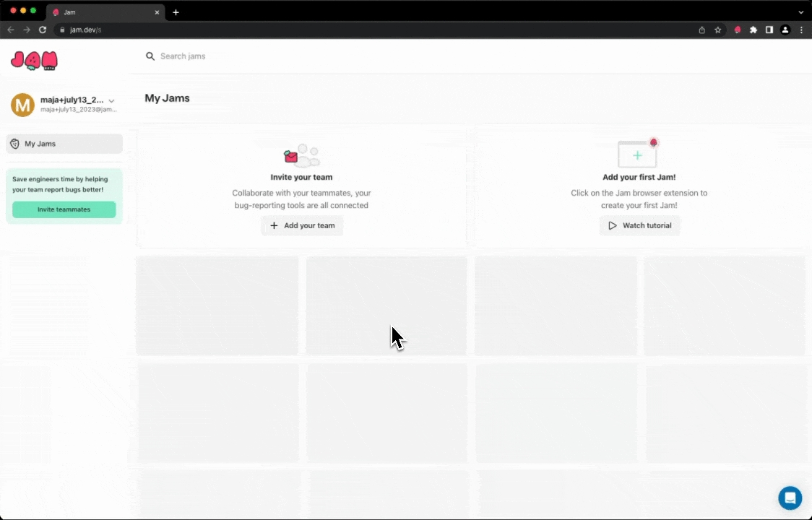Bookmark this page with star icon

click(718, 30)
